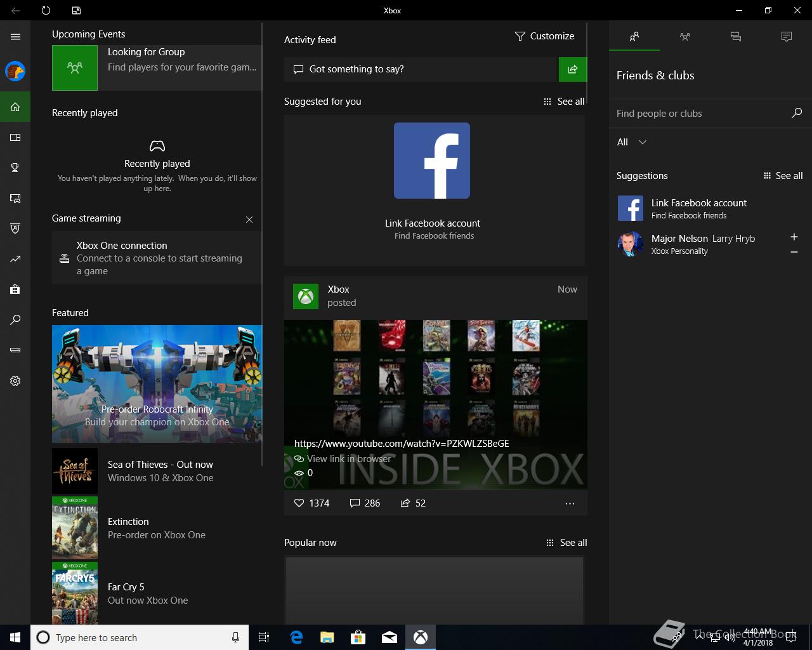Share the Xbox post
Image resolution: width=812 pixels, height=650 pixels.
click(x=413, y=503)
